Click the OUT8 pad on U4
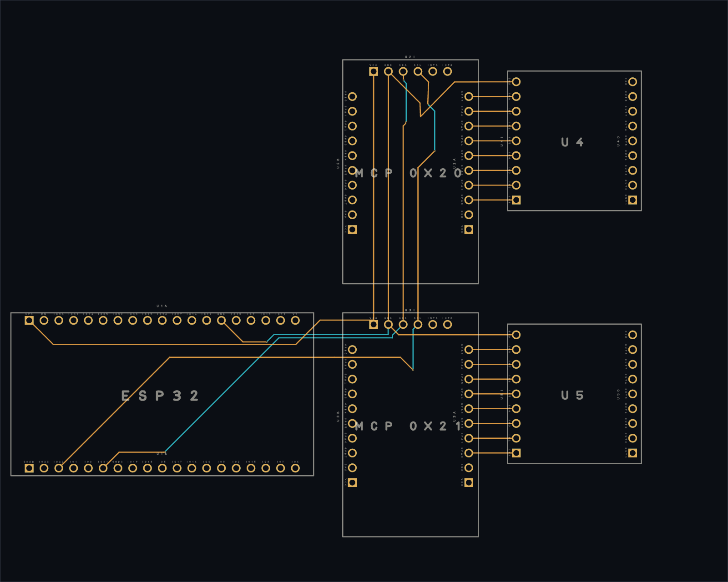Viewport: 728px width, 582px height. 632,96
